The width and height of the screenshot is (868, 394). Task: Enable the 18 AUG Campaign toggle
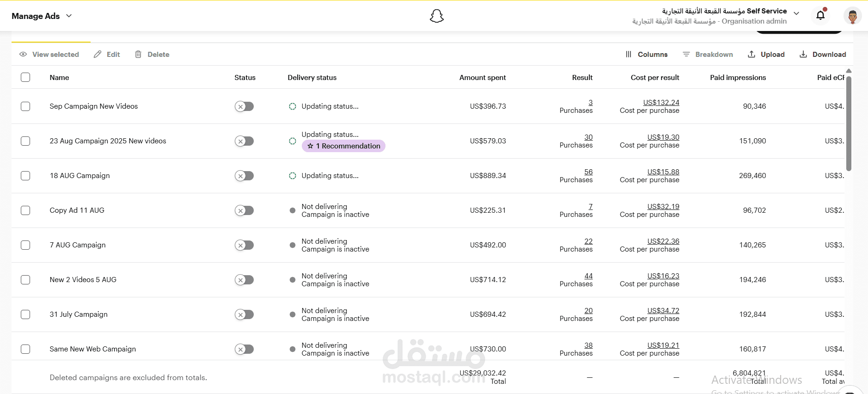click(x=244, y=176)
